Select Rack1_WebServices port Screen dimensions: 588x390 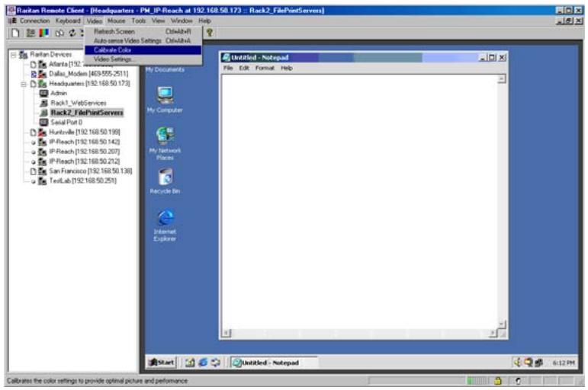[79, 103]
